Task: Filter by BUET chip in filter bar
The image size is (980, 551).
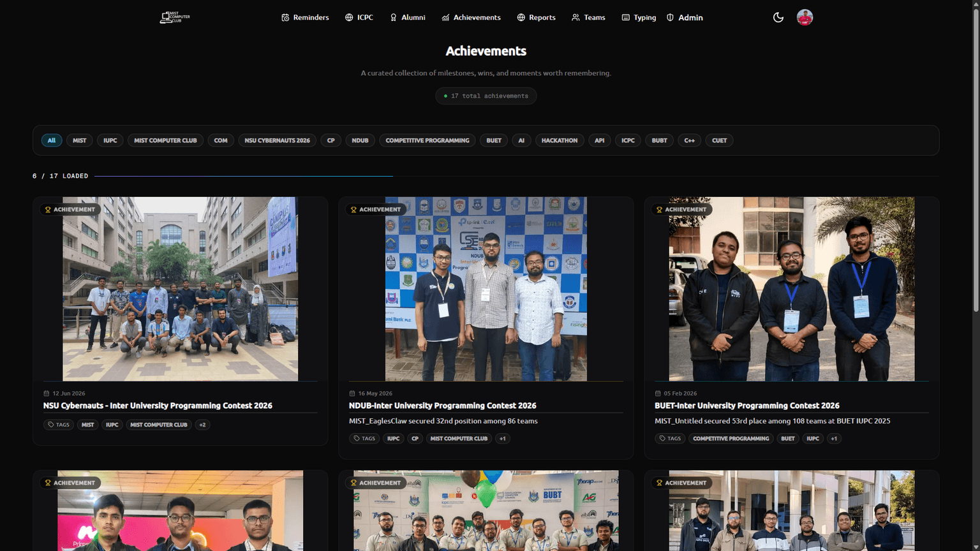Action: click(x=494, y=140)
